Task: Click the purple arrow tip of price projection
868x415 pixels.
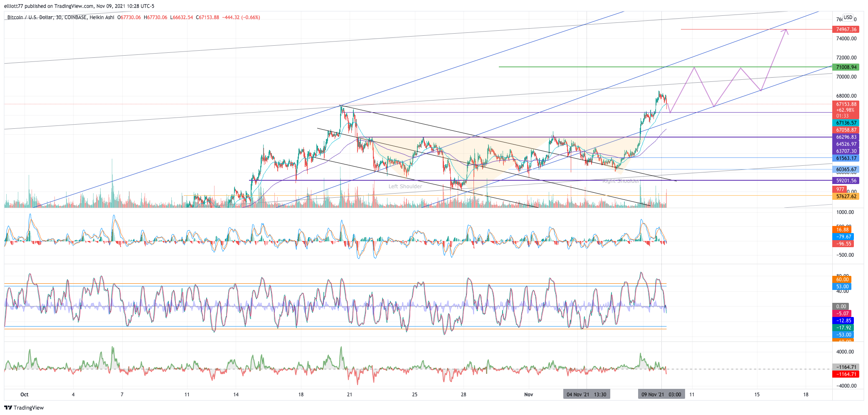Action: (x=786, y=30)
